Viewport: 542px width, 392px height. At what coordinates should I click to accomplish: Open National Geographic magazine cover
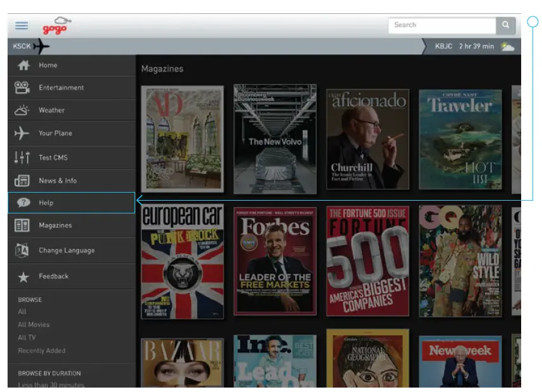[x=368, y=359]
